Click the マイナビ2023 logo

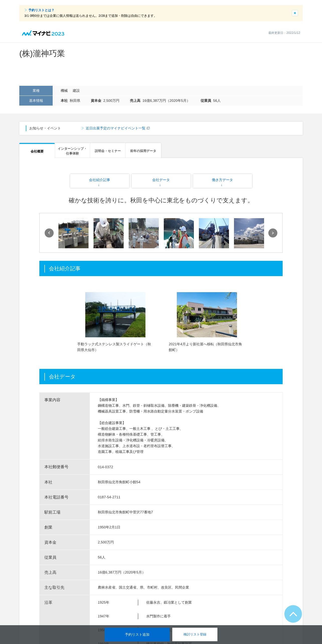43,33
